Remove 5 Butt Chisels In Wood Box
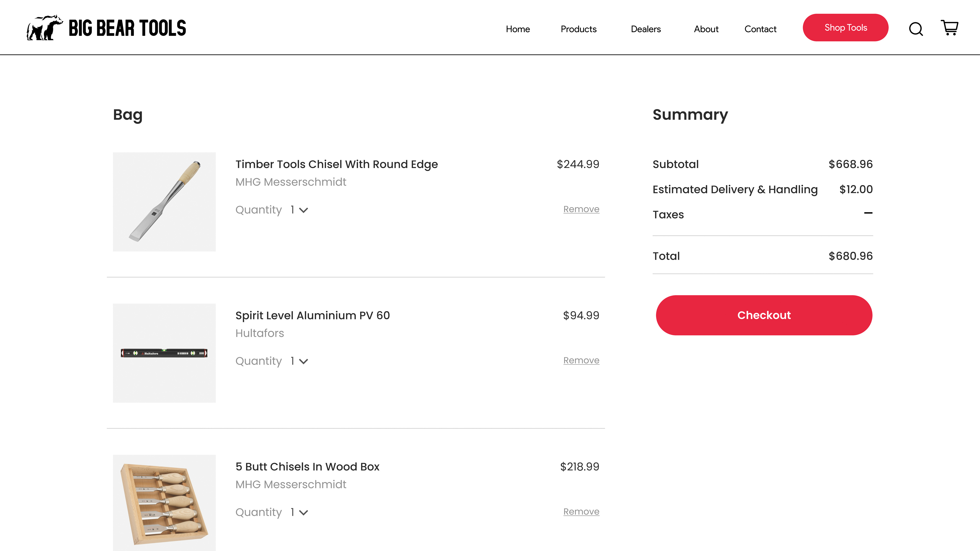The image size is (980, 551). coord(581,511)
